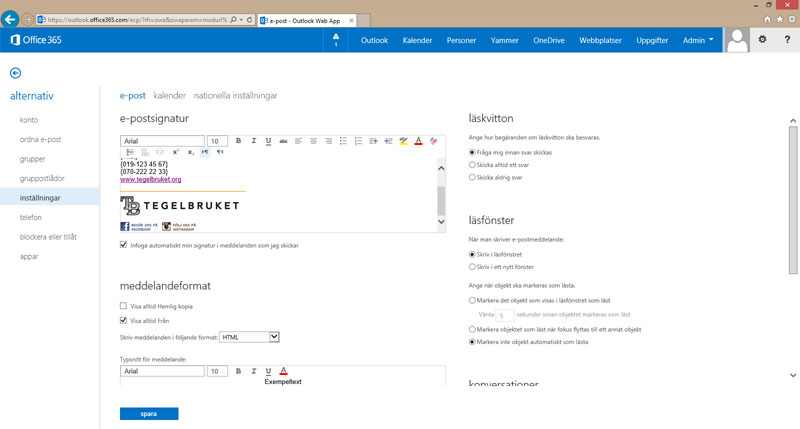Select 'Skicka alltid ett svar' option

(x=472, y=165)
